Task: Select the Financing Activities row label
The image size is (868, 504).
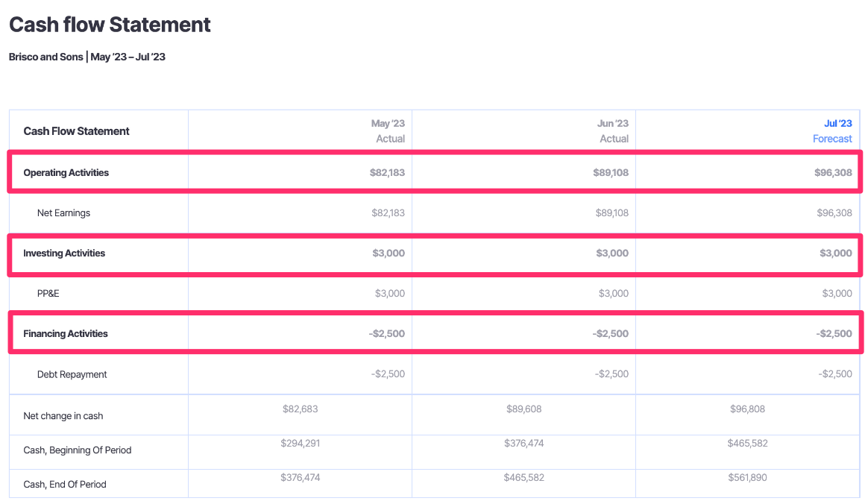Action: pyautogui.click(x=66, y=333)
